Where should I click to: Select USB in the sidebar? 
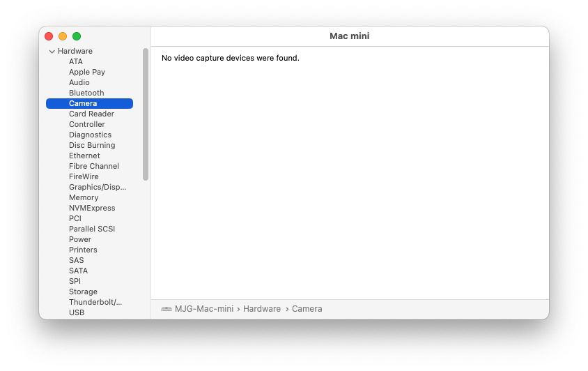pos(77,313)
